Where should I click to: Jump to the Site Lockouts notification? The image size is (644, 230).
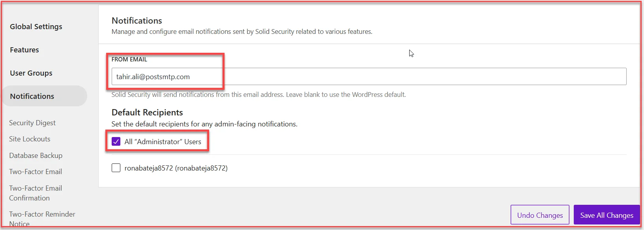(30, 139)
